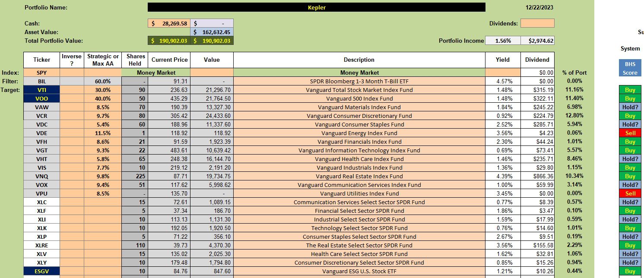The image size is (644, 278).
Task: Click the BHS Score header cell
Action: [x=630, y=68]
